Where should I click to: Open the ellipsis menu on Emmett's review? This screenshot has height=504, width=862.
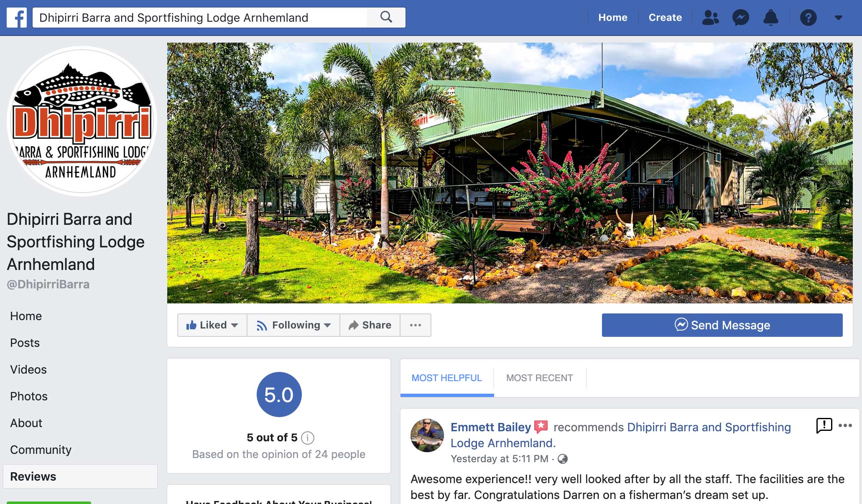pyautogui.click(x=845, y=425)
